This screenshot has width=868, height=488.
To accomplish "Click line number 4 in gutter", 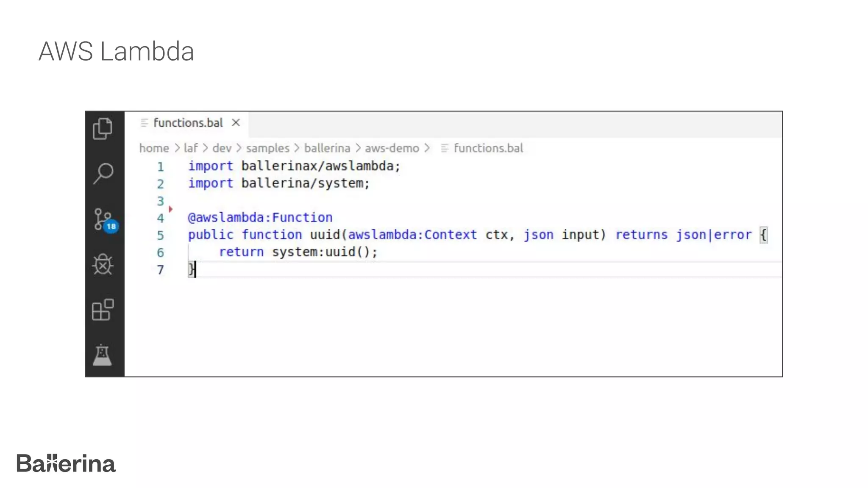I will coord(160,219).
